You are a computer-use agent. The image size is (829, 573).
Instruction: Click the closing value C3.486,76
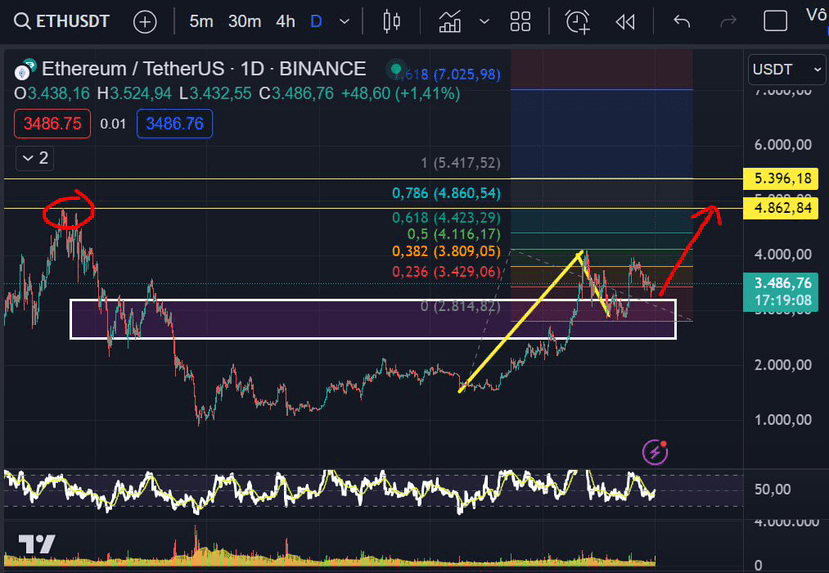297,94
